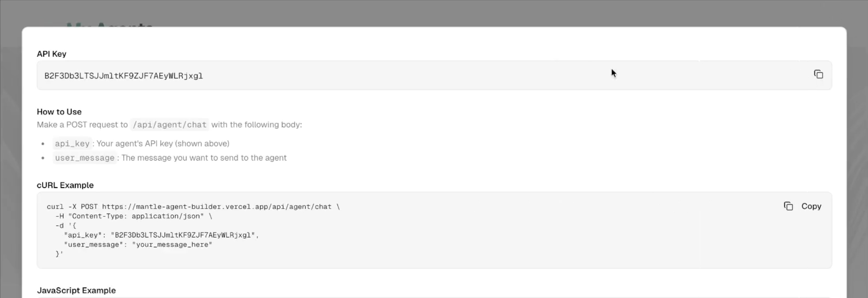Click "The message you want to send" description
This screenshot has width=868, height=298.
pyautogui.click(x=204, y=158)
